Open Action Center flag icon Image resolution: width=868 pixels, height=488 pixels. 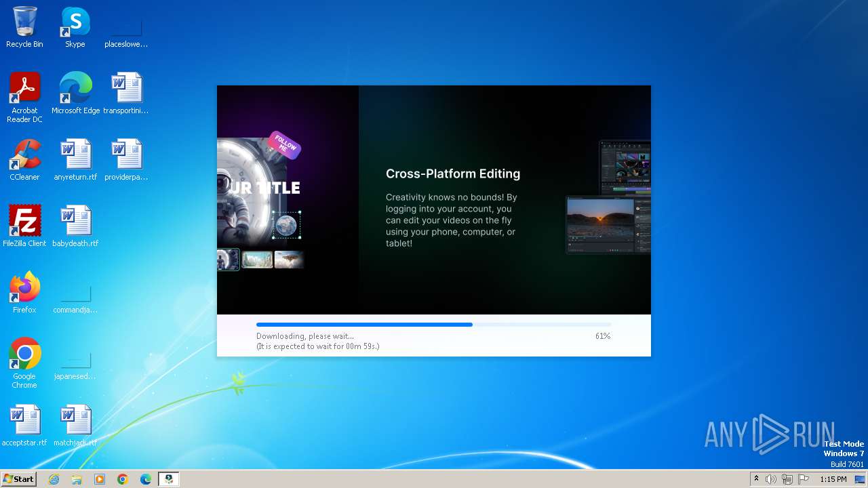804,479
